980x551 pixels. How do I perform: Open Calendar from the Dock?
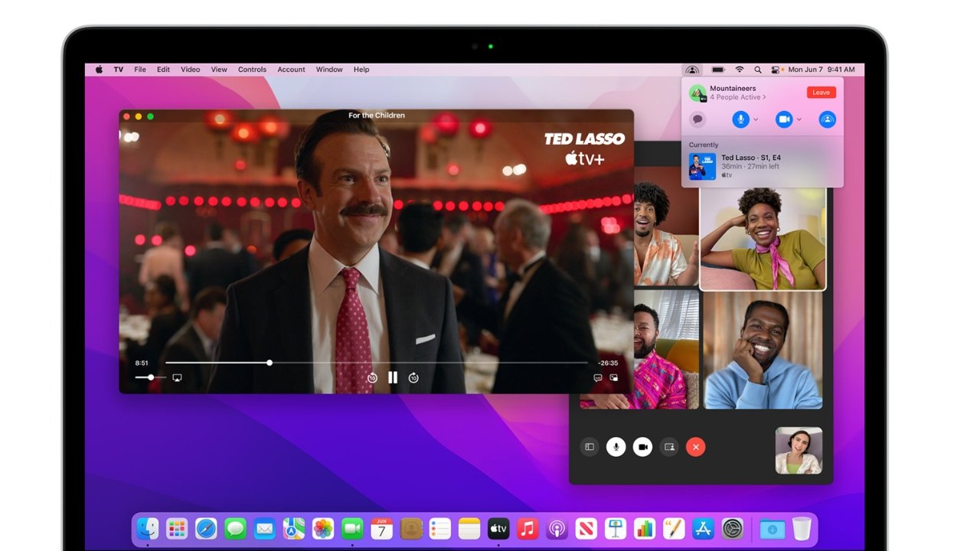click(381, 528)
